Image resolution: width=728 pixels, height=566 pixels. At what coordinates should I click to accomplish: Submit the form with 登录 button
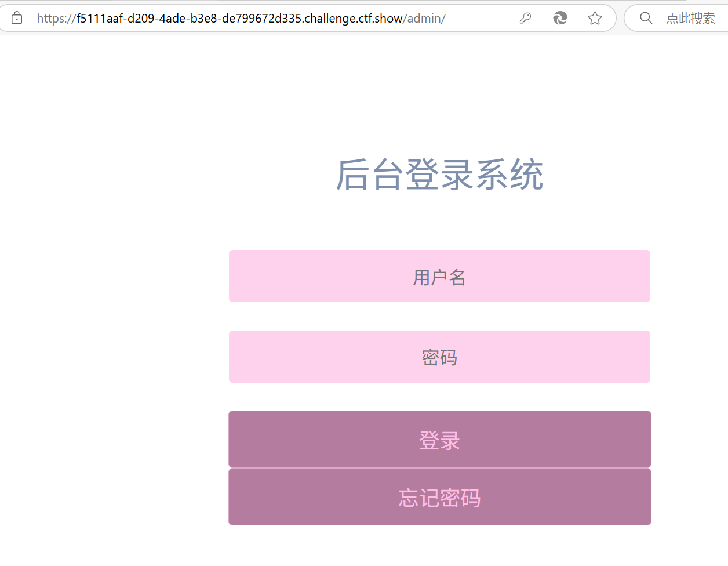pyautogui.click(x=440, y=440)
